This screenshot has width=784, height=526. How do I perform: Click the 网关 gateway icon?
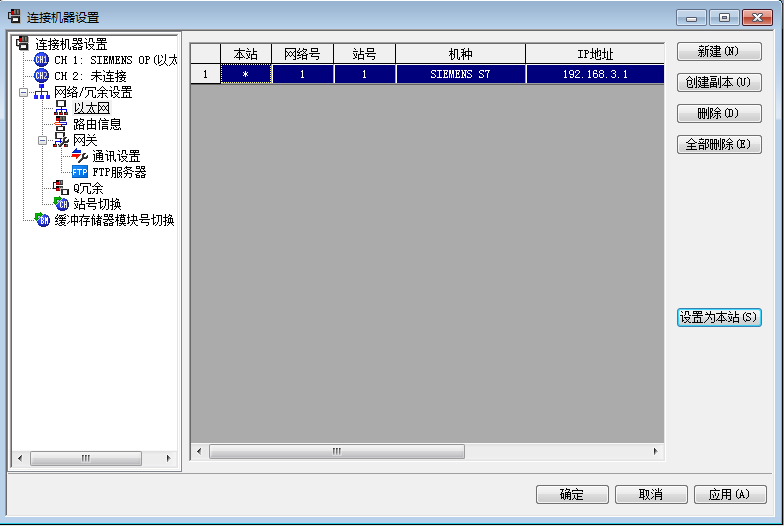coord(61,140)
